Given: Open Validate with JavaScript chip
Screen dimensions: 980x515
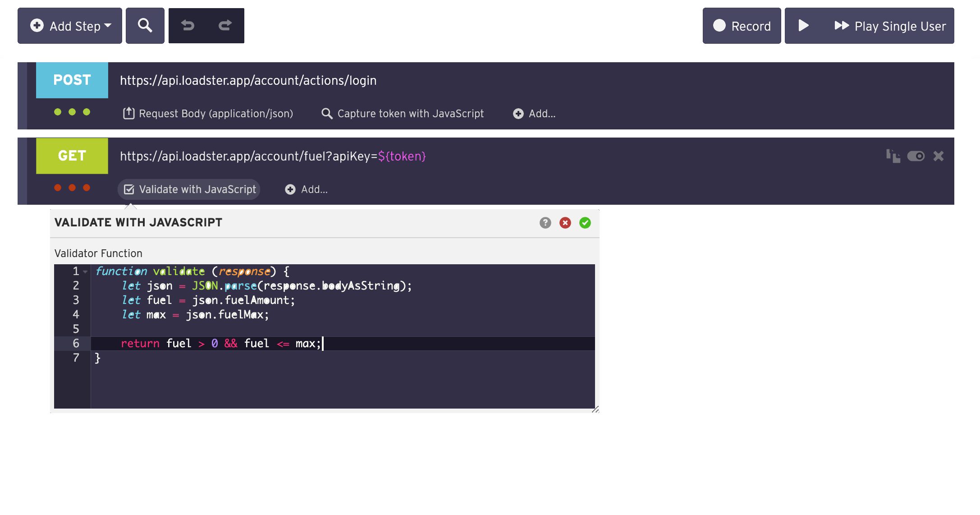Looking at the screenshot, I should point(189,189).
